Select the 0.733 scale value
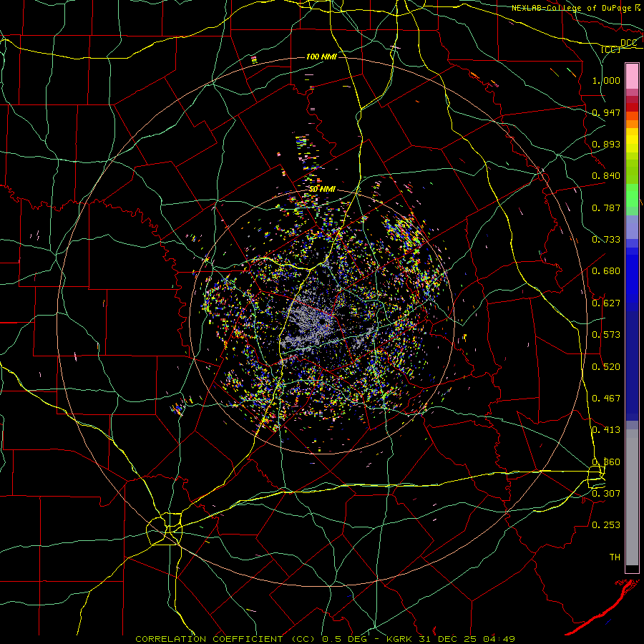 [606, 240]
